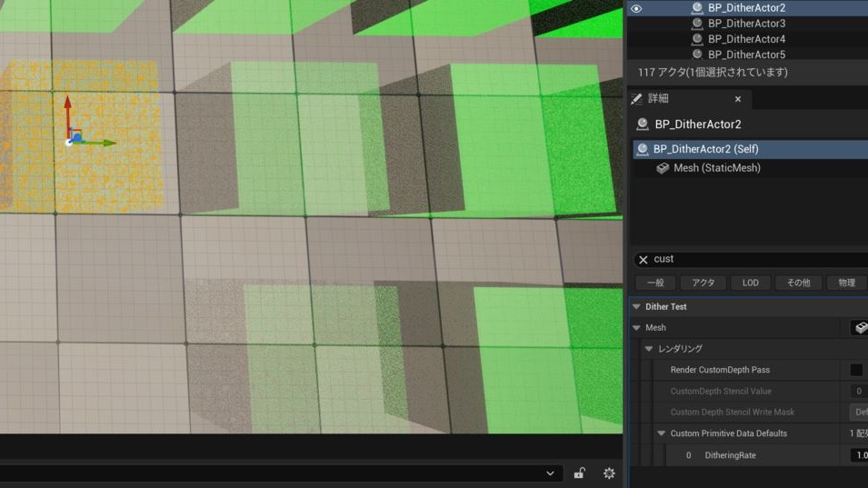Click the details search field containing 'cust'
This screenshot has height=488, width=868.
(x=753, y=259)
